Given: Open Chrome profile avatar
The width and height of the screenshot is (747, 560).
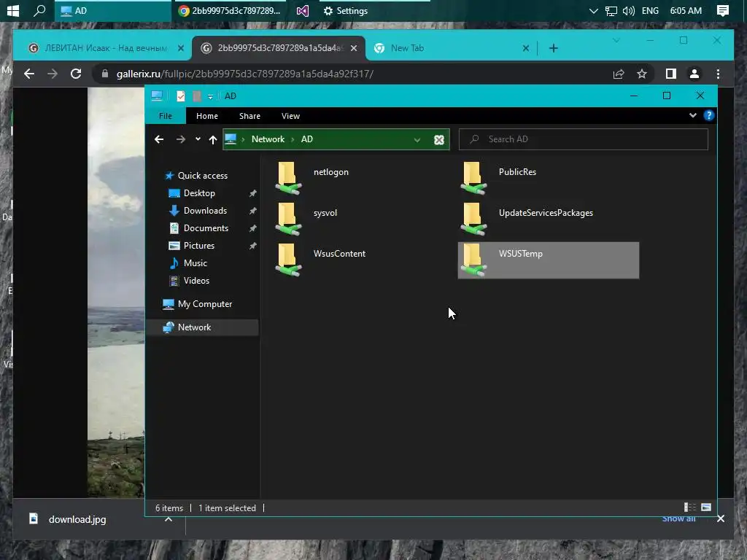Looking at the screenshot, I should click(694, 74).
